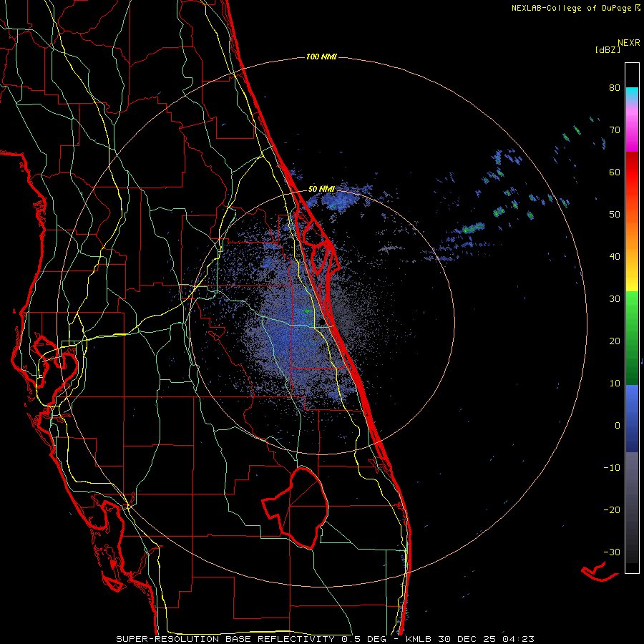
Task: Click the green-cored echo offshore to the northeast
Action: click(x=473, y=228)
